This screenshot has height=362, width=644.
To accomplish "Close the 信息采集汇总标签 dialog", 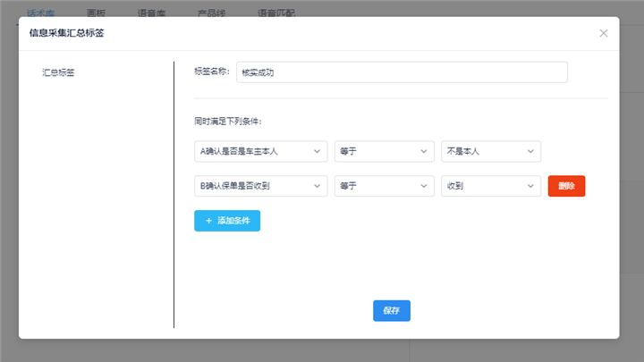I will (x=604, y=33).
